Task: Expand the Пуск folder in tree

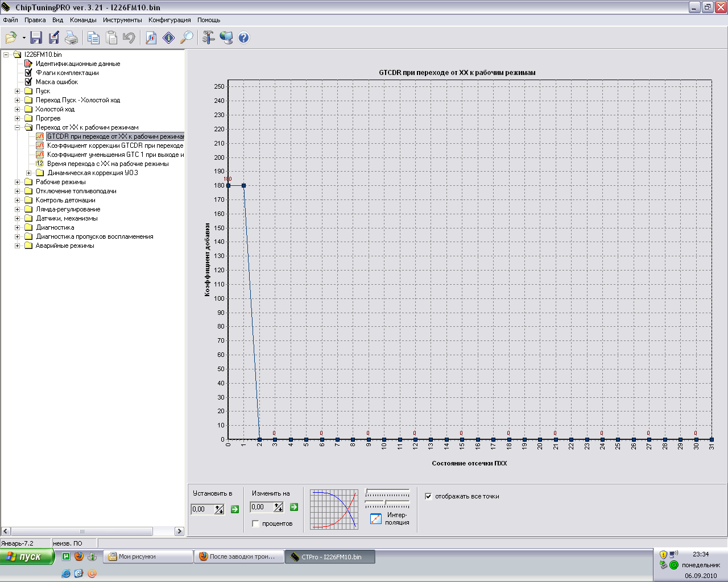Action: pyautogui.click(x=18, y=91)
